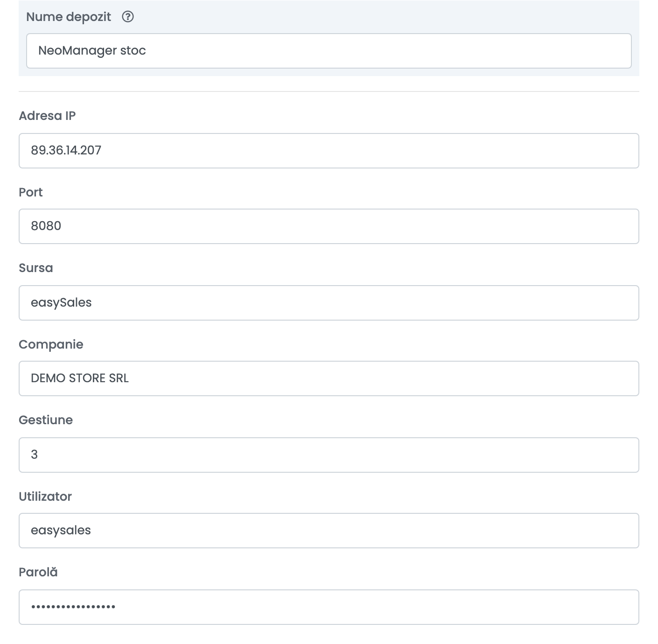Click the Gestiune label
This screenshot has width=658, height=644.
point(46,420)
